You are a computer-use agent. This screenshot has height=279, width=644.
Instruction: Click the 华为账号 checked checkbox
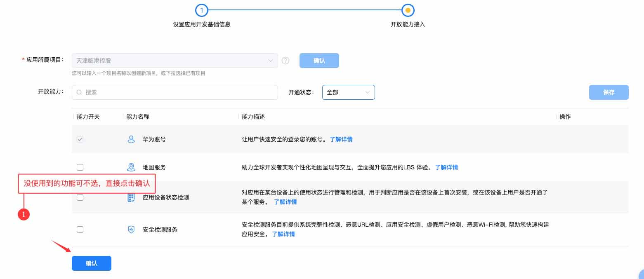pos(80,139)
